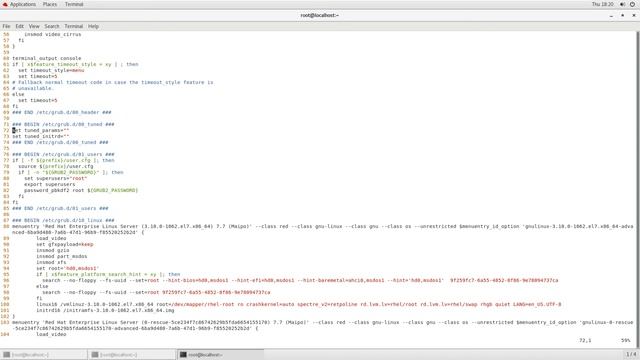Click line 'export superusers'
Image resolution: width=640 pixels, height=360 pixels.
point(49,184)
